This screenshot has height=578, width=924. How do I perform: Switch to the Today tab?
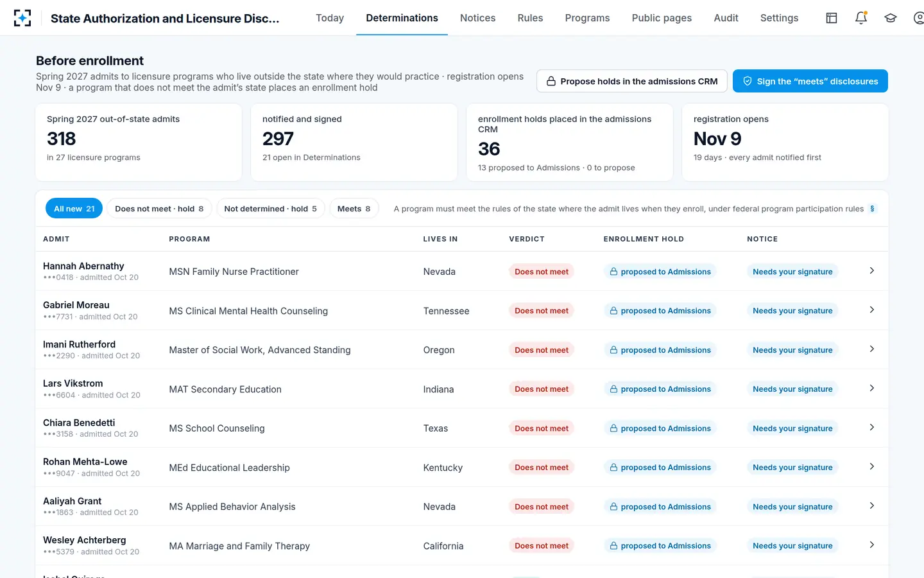click(x=330, y=18)
